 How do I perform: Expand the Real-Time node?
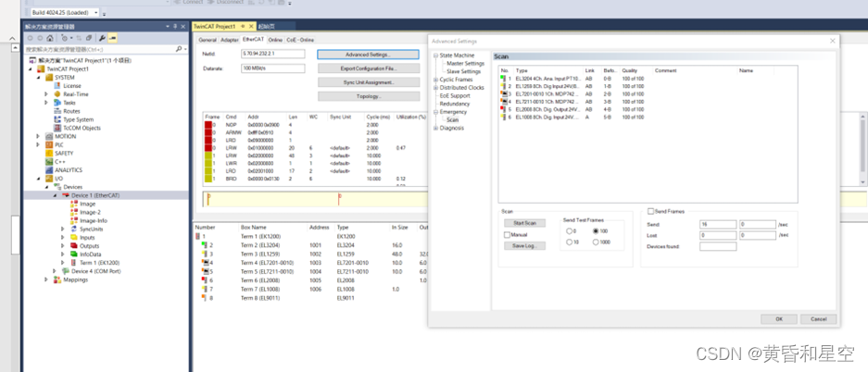click(x=46, y=94)
